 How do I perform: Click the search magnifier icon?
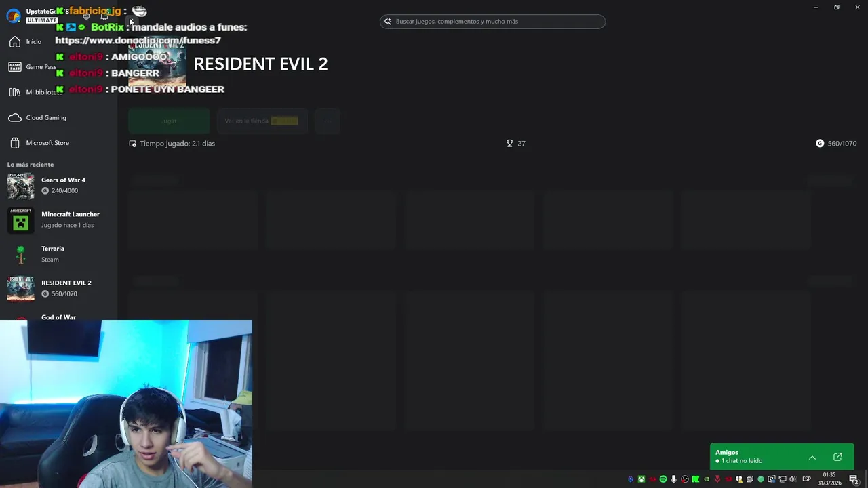(x=388, y=21)
